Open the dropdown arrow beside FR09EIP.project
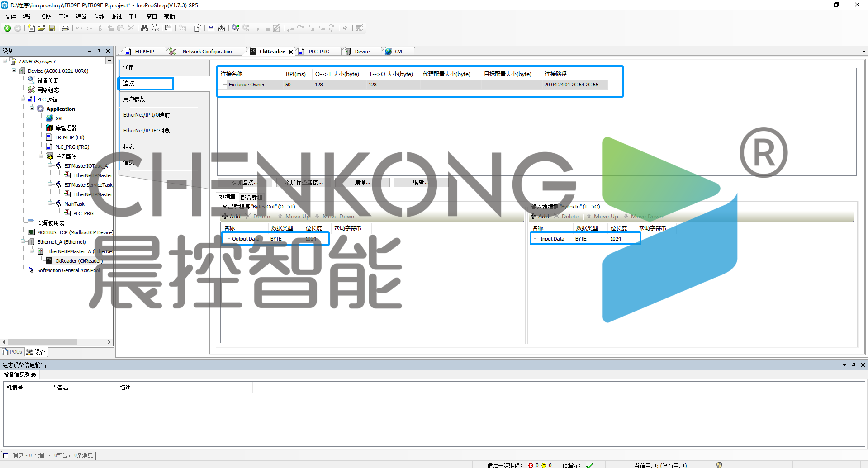 point(109,61)
